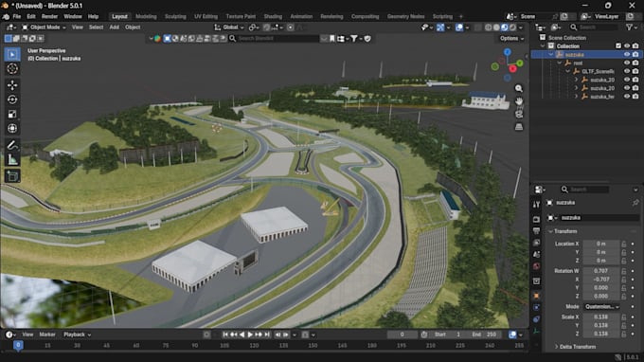Toggle Collection exclude-from-view-layer checkbox

[x=618, y=46]
